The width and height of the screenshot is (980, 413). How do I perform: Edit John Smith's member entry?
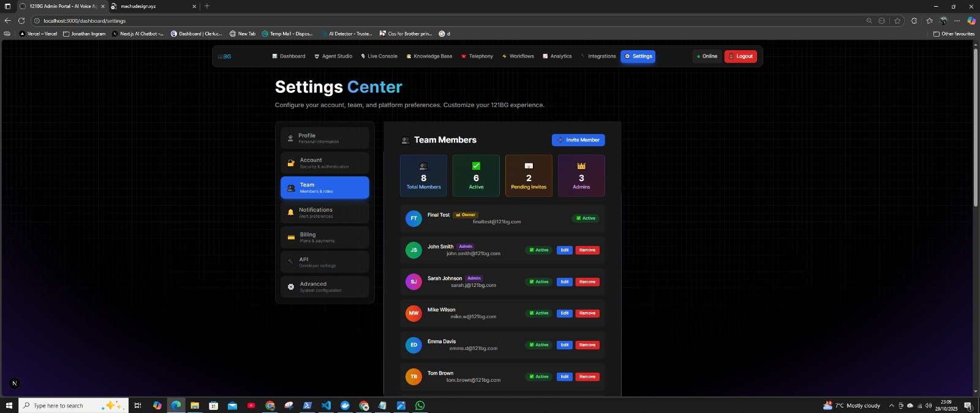pos(565,250)
